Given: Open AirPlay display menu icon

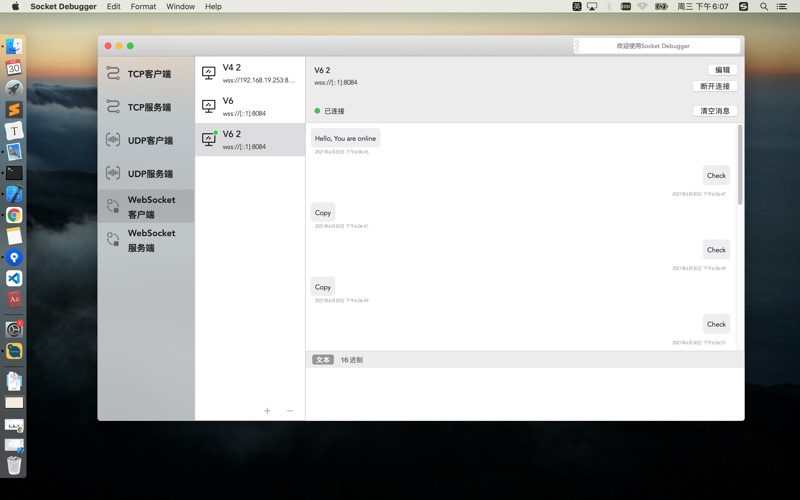Looking at the screenshot, I should [592, 7].
